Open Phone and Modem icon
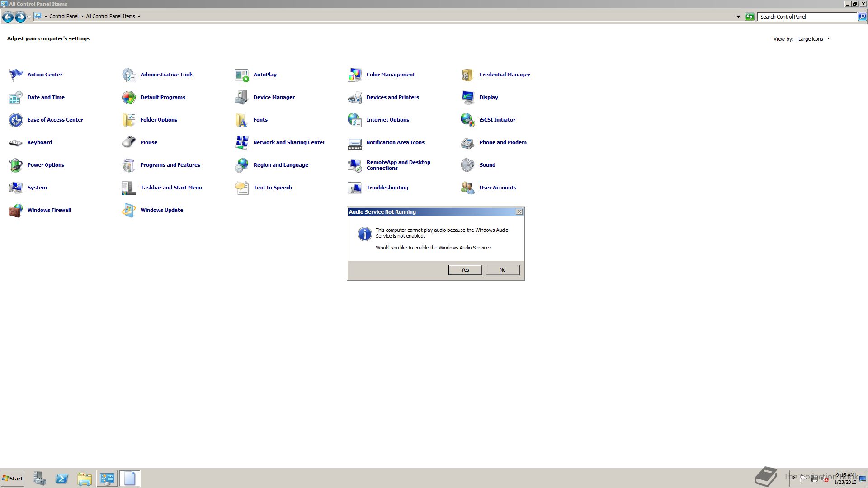868x488 pixels. click(468, 142)
